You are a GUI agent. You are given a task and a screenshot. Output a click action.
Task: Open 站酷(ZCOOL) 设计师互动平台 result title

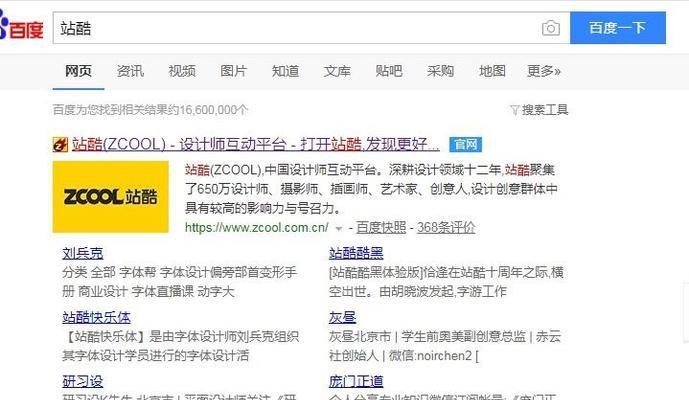coord(256,144)
